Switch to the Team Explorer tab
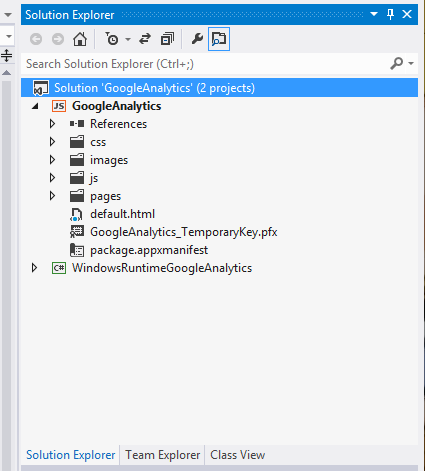 tap(162, 455)
